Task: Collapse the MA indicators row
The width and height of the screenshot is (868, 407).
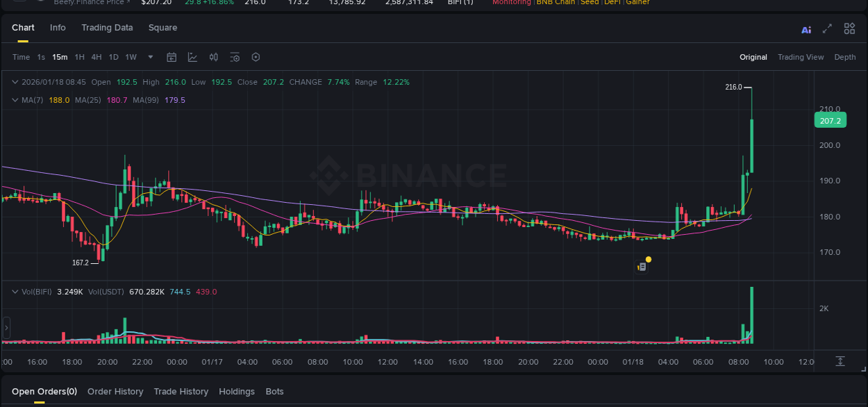Action: click(14, 99)
